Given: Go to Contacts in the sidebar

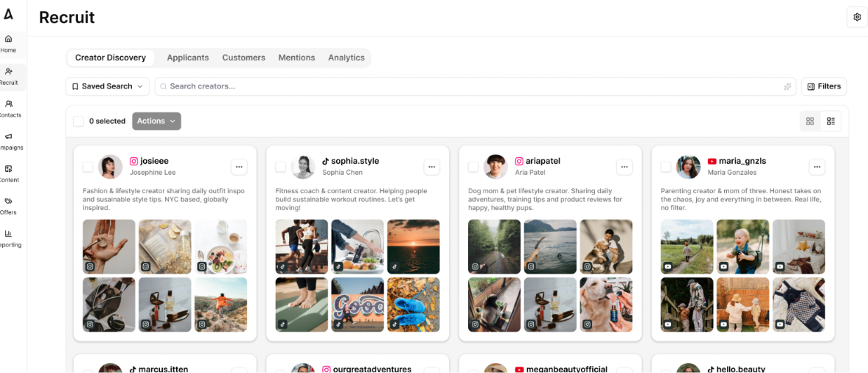Looking at the screenshot, I should (8, 109).
